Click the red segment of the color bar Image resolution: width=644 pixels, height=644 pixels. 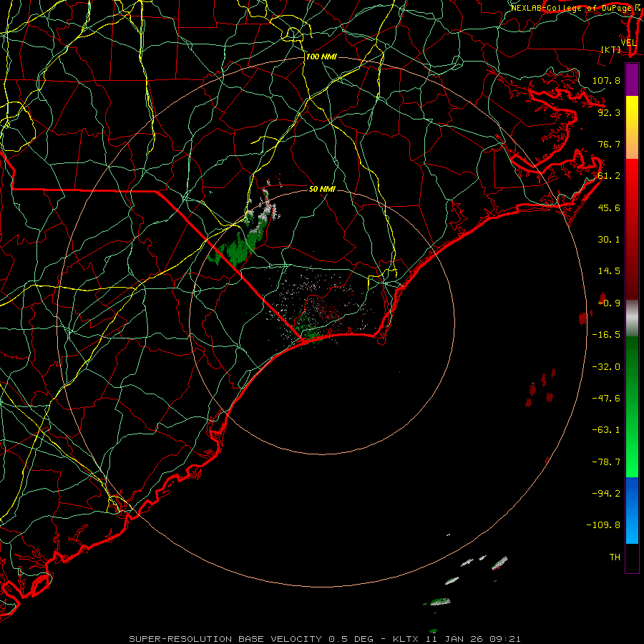632,229
